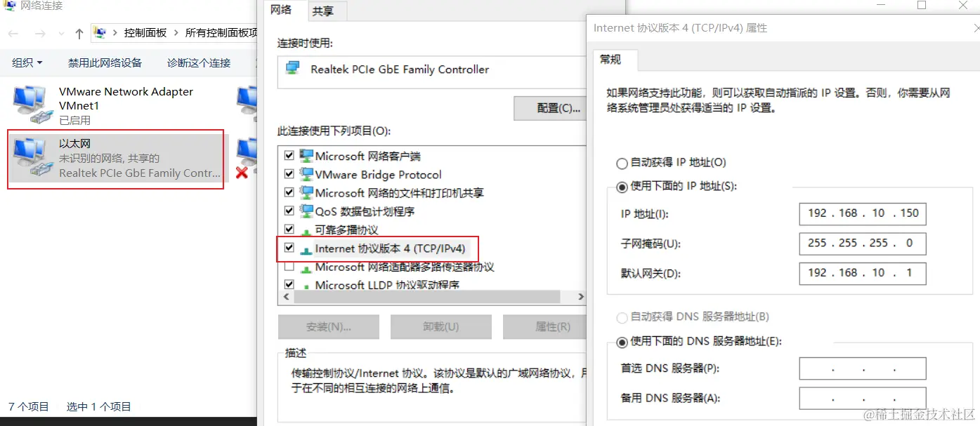This screenshot has height=426, width=980.
Task: Select the 常规 tab
Action: pos(610,60)
